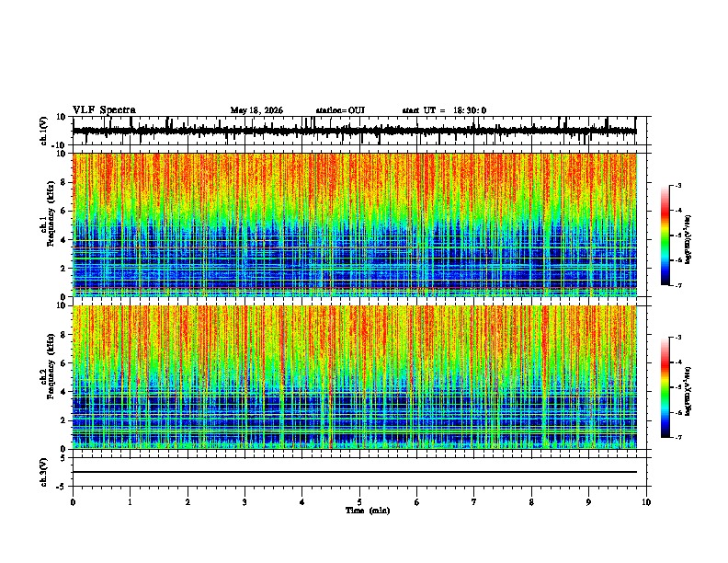Click the ch.2 Frequency (kHz) axis label
728x563 pixels.
[x=47, y=366]
